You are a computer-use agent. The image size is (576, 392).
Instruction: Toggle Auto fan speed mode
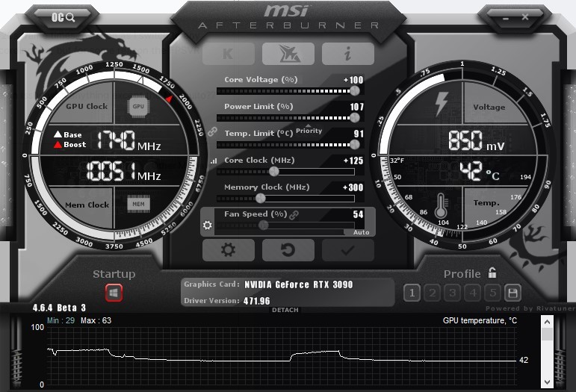361,232
